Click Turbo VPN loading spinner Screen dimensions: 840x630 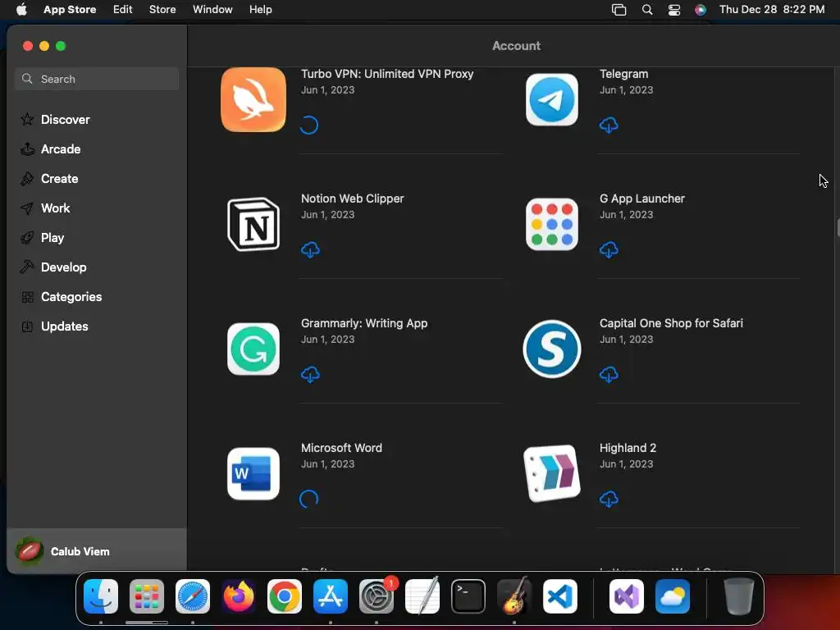(309, 126)
